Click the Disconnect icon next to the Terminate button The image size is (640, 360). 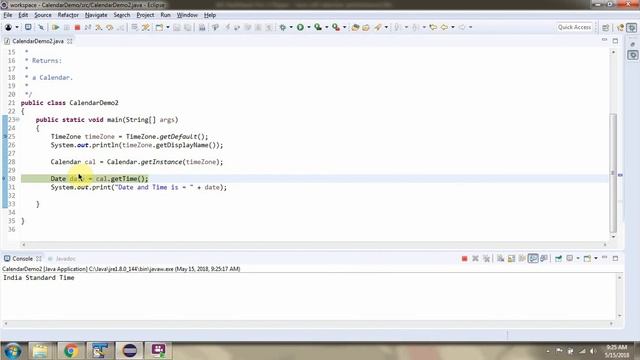pos(88,27)
